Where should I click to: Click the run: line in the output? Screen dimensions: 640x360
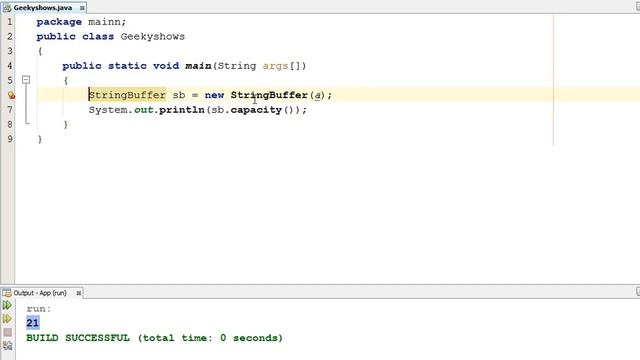[x=39, y=309]
